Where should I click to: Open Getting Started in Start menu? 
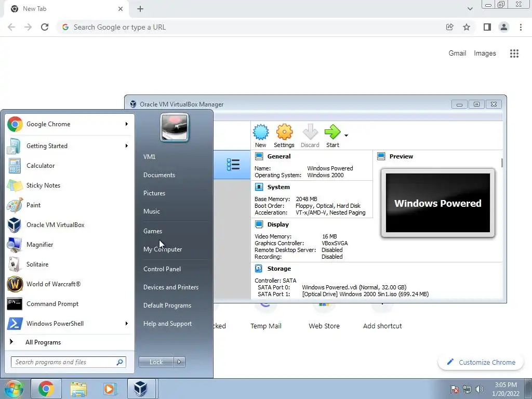point(70,146)
